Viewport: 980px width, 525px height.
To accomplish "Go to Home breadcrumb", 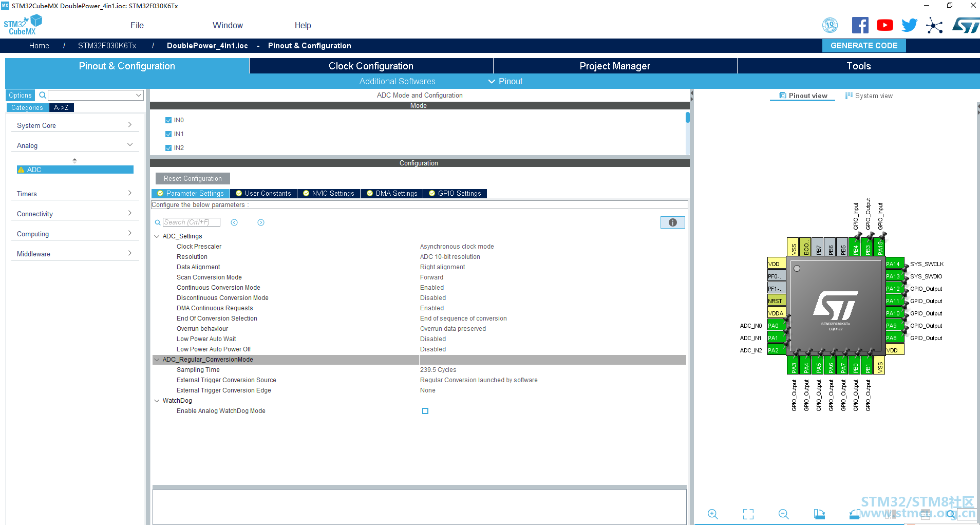I will tap(39, 46).
